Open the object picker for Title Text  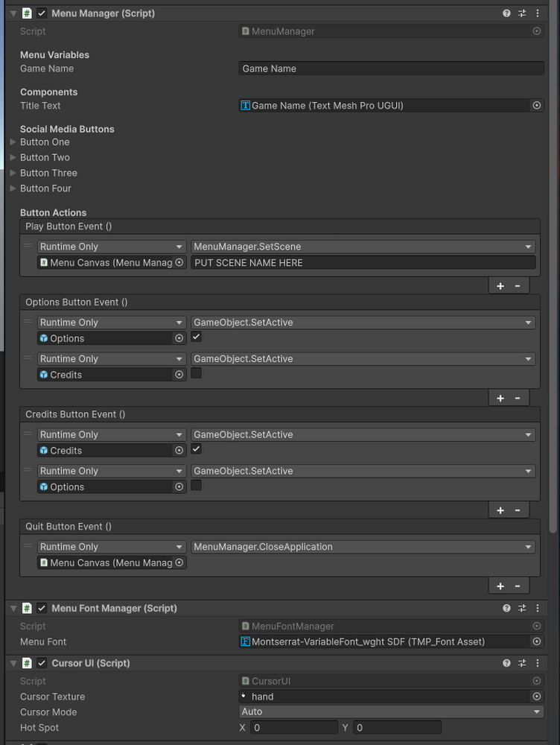(536, 105)
